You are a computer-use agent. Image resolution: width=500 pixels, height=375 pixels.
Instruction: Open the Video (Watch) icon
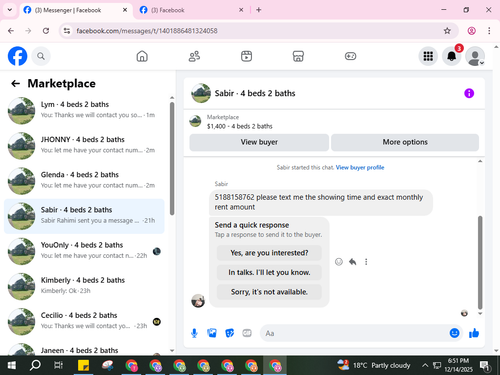click(246, 56)
